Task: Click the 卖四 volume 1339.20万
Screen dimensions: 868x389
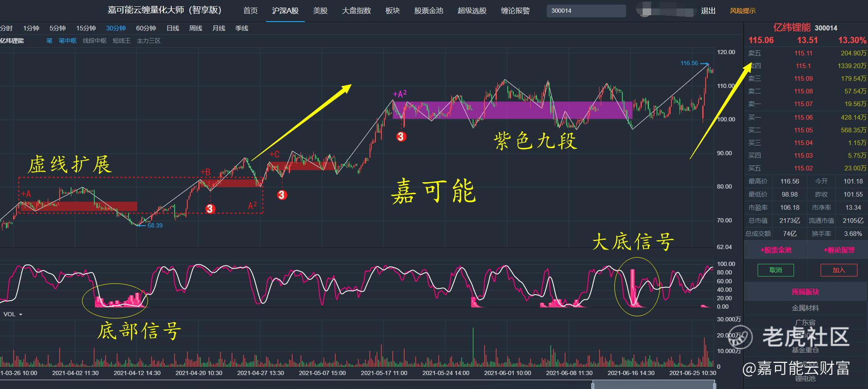Action: tap(852, 66)
